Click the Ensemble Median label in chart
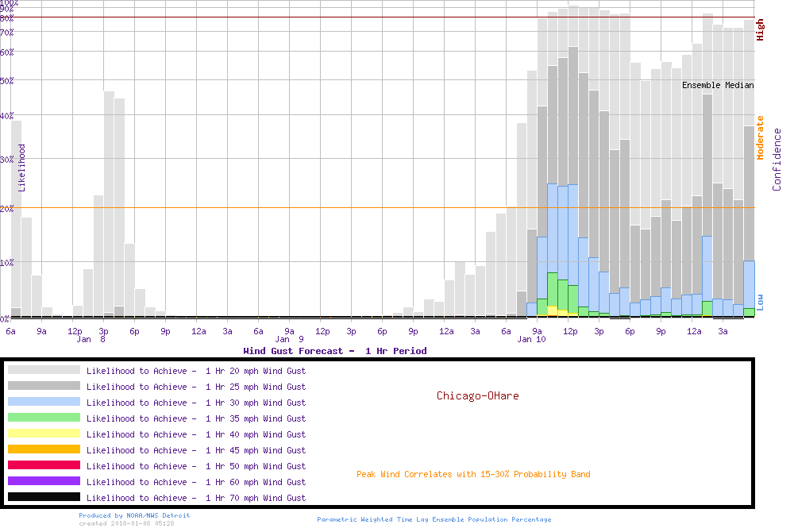Image resolution: width=794 pixels, height=532 pixels. [718, 85]
